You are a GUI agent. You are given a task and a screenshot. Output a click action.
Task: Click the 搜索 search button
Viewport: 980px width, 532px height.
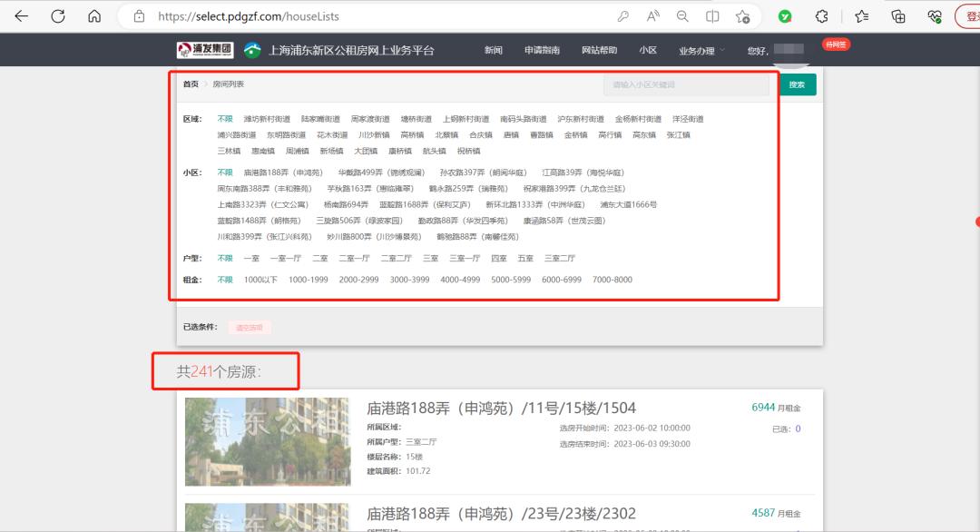(796, 84)
